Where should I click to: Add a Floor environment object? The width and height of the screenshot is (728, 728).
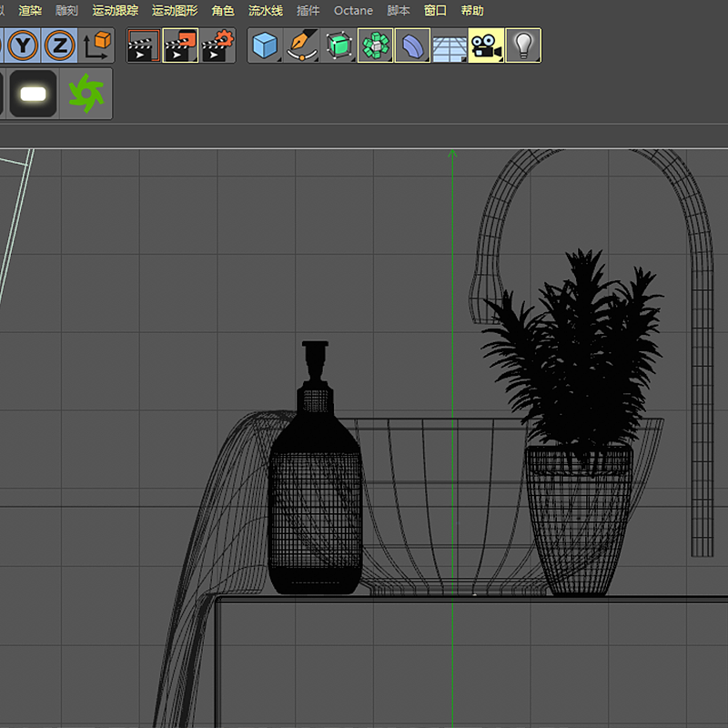coord(450,45)
